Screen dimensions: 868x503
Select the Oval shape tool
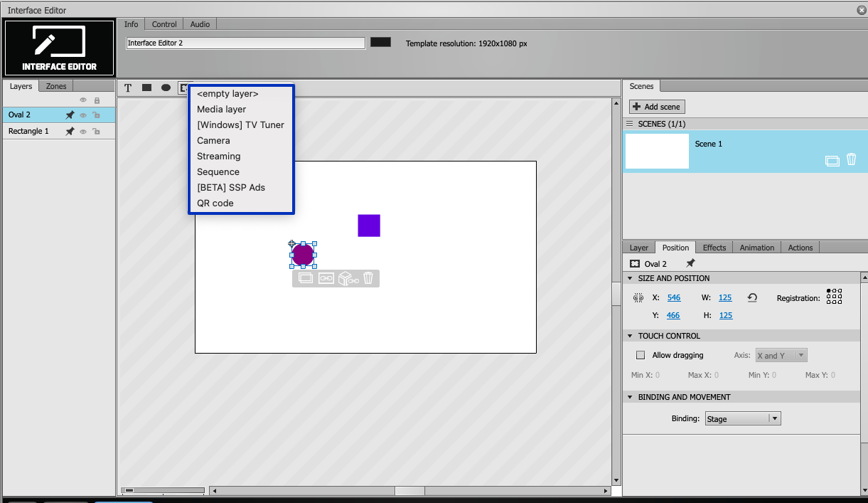[166, 88]
